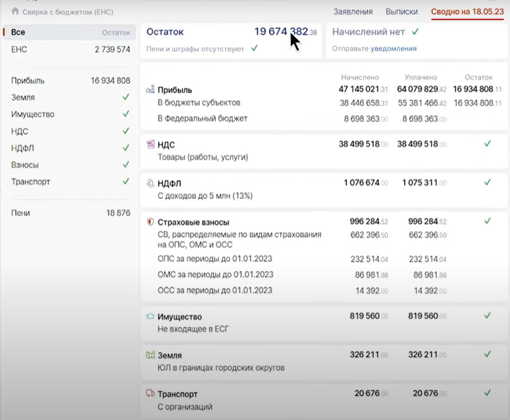
Task: Click ЮЛ в границах городских округов
Action: pos(221,368)
